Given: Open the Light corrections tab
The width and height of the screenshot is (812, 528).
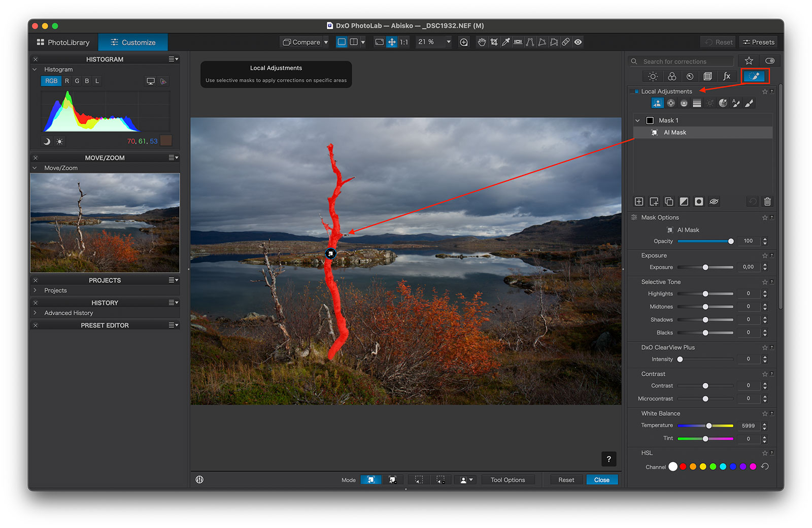Looking at the screenshot, I should coord(653,76).
